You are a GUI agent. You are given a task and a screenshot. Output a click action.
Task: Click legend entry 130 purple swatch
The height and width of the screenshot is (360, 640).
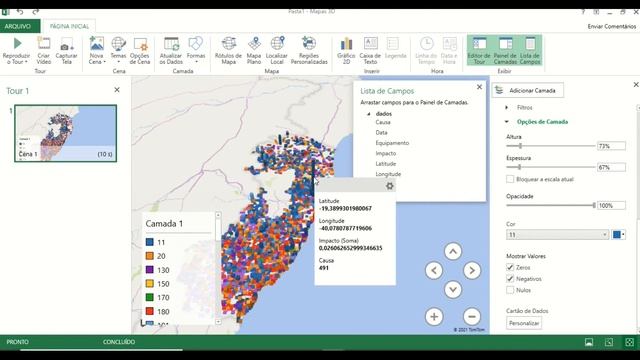(149, 270)
